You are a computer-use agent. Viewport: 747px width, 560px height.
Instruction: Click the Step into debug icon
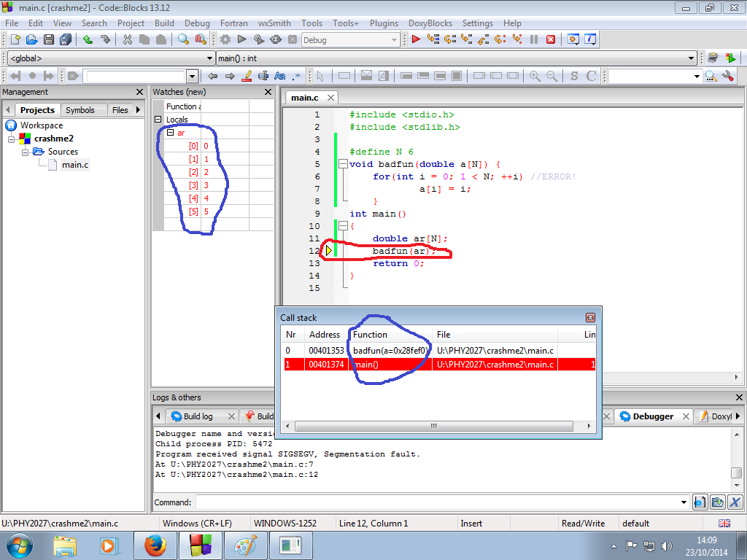pos(466,39)
